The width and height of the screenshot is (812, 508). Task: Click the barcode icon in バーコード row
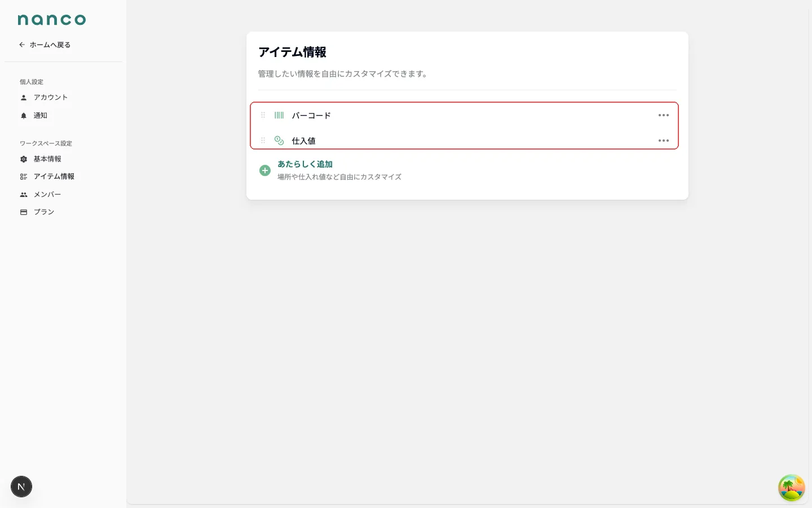(279, 115)
